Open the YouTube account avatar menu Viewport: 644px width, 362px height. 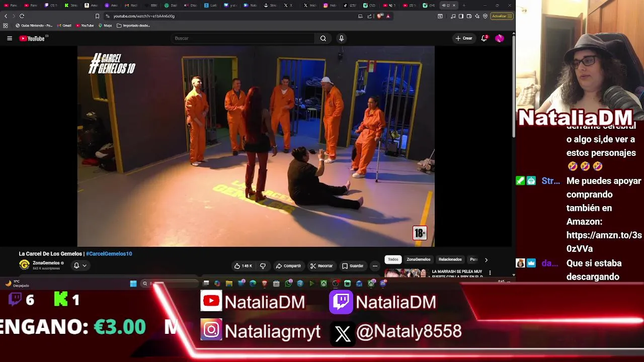pyautogui.click(x=499, y=38)
